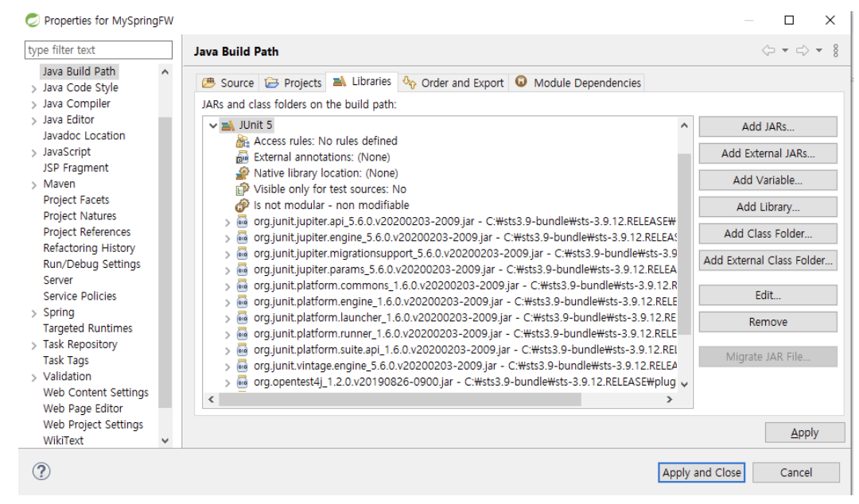Open the Module Dependencies tab
The image size is (859, 504).
pyautogui.click(x=577, y=83)
